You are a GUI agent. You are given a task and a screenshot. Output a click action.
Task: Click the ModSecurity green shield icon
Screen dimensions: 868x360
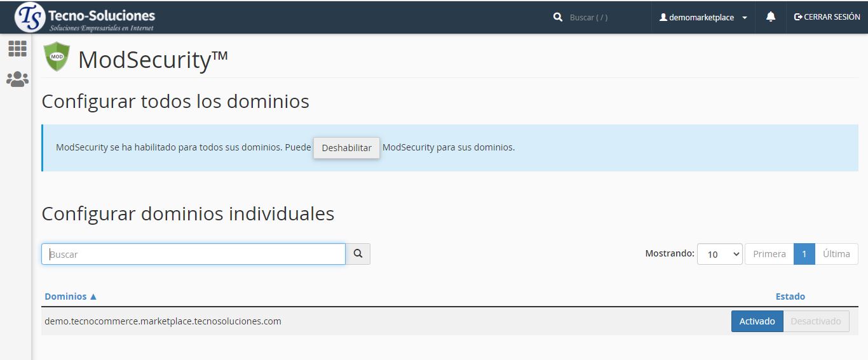(57, 57)
